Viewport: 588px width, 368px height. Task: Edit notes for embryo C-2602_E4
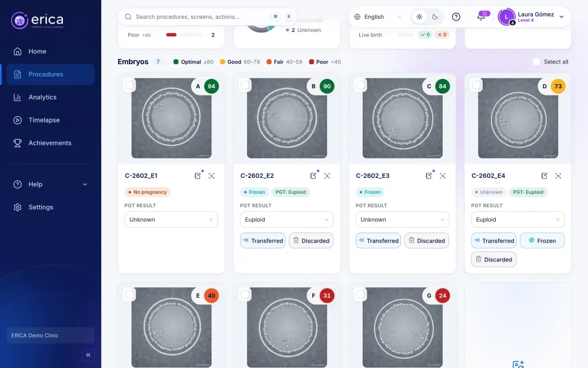click(x=544, y=175)
